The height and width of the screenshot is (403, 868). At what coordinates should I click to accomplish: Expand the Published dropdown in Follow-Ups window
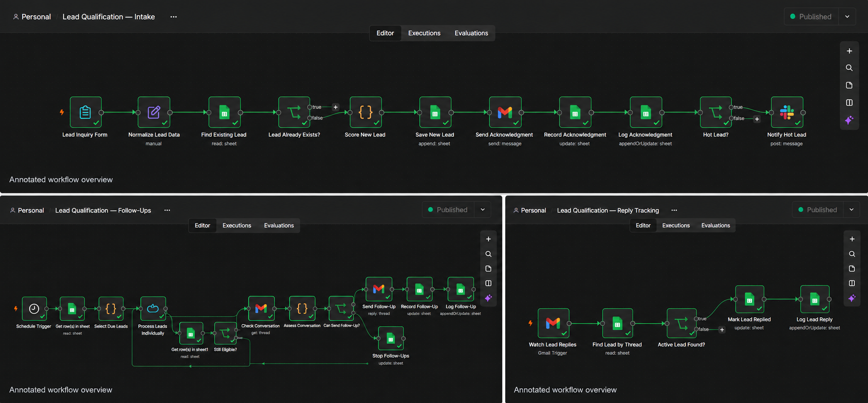[x=483, y=210]
